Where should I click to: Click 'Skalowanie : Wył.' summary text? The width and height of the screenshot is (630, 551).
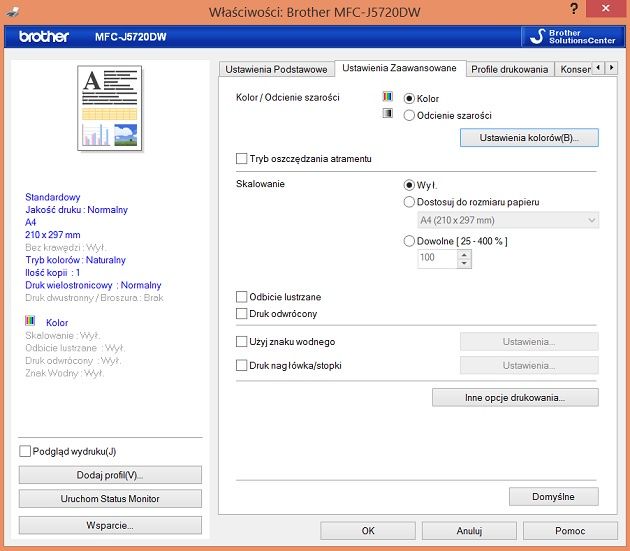[x=63, y=335]
